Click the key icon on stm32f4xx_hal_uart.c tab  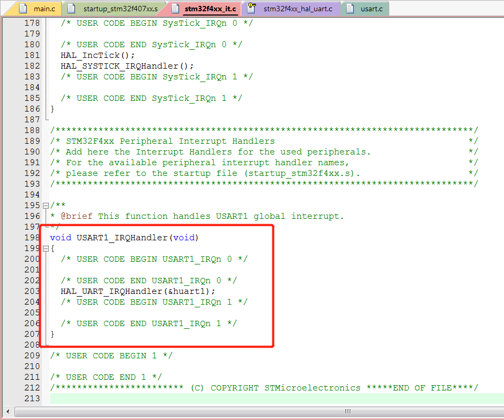click(x=251, y=8)
